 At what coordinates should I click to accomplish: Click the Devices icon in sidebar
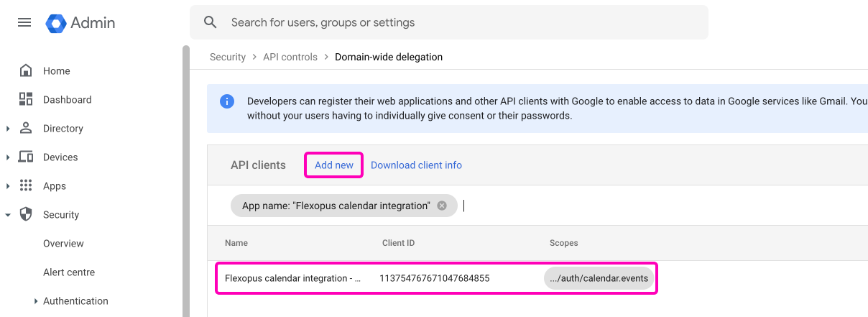click(26, 157)
